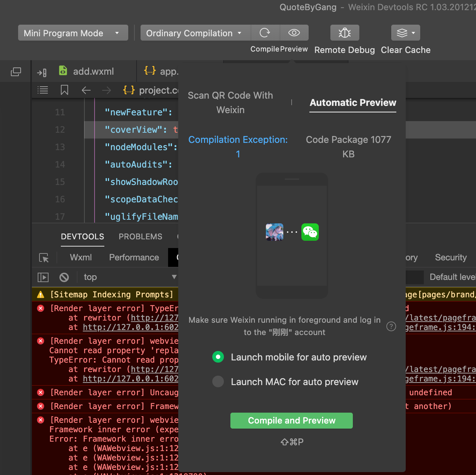Click the Compile and Preview button
Viewport: 476px width, 475px height.
pos(292,421)
